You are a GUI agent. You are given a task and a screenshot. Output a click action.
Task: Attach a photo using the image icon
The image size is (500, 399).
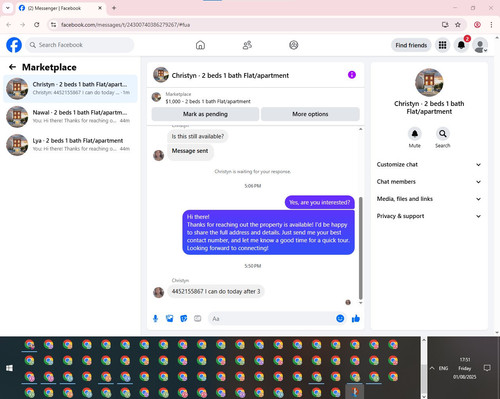point(170,319)
